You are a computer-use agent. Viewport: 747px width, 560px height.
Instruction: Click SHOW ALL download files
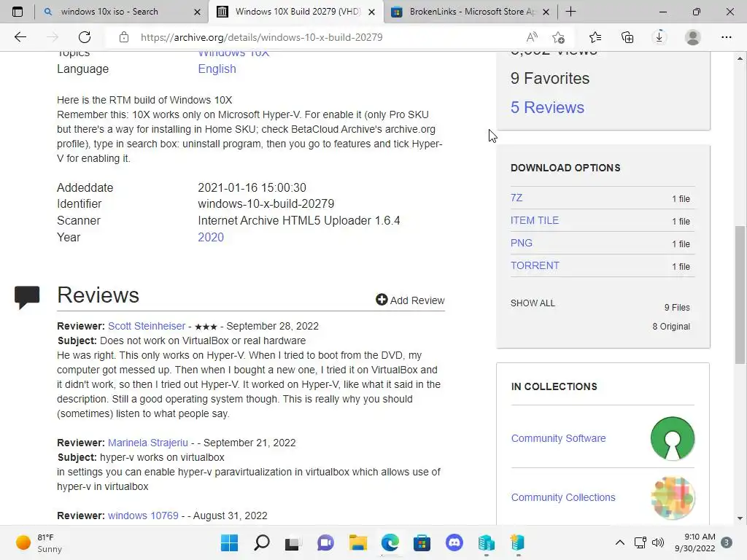(533, 303)
